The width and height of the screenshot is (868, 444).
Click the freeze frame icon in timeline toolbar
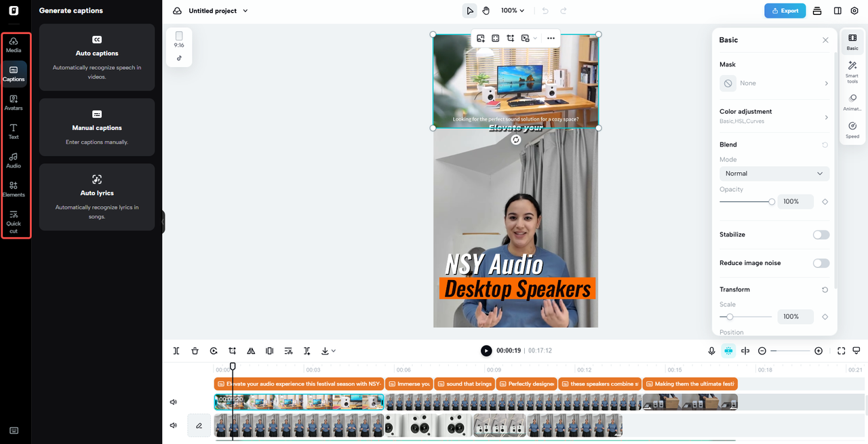[x=270, y=350]
